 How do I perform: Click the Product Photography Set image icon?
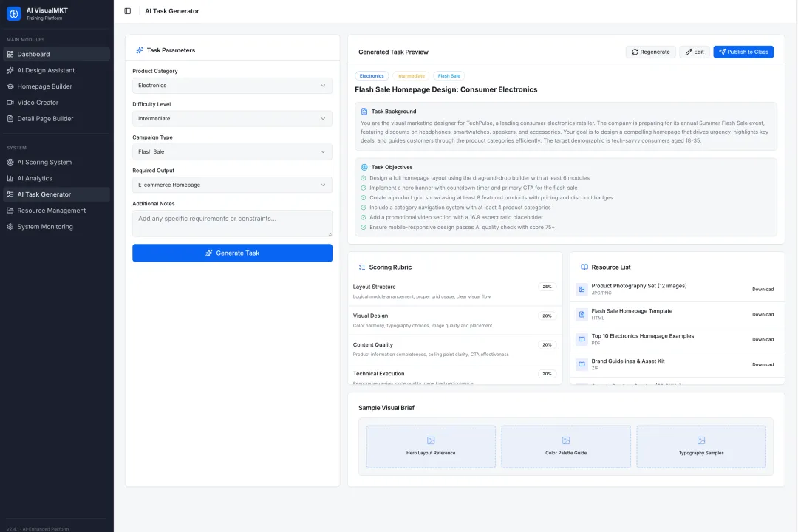pyautogui.click(x=582, y=289)
